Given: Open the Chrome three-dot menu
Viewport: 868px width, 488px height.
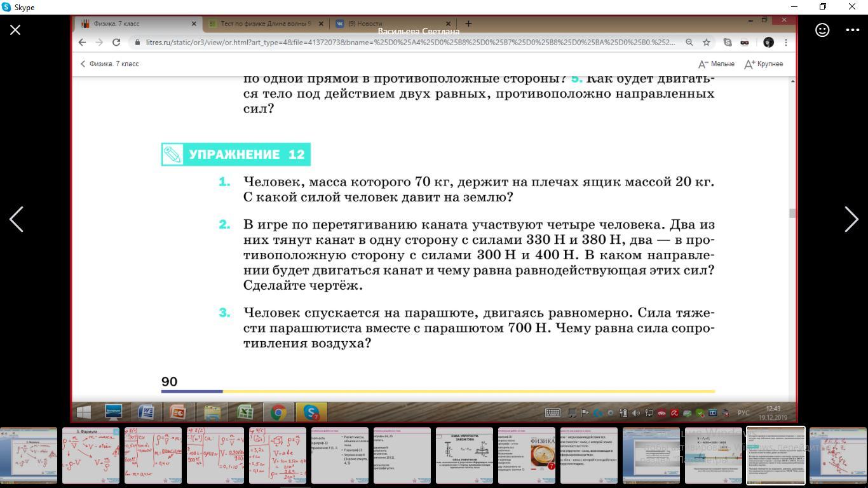Looking at the screenshot, I should coord(786,42).
